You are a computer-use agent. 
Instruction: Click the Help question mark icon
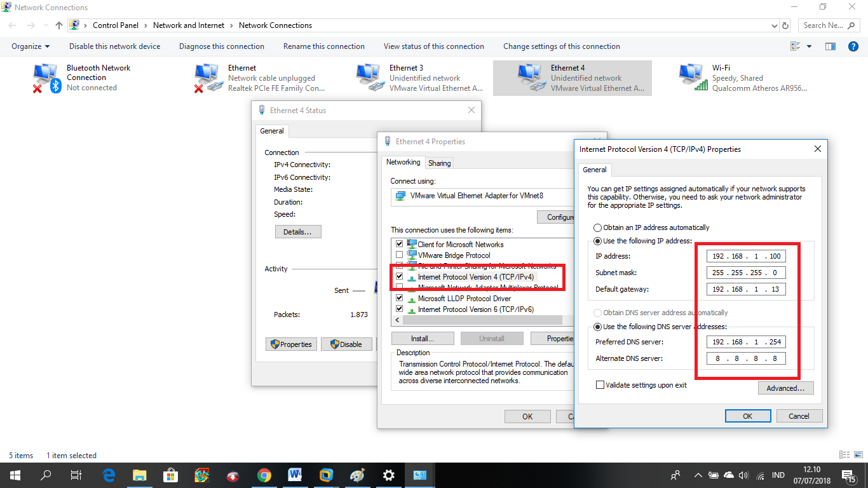click(x=853, y=46)
